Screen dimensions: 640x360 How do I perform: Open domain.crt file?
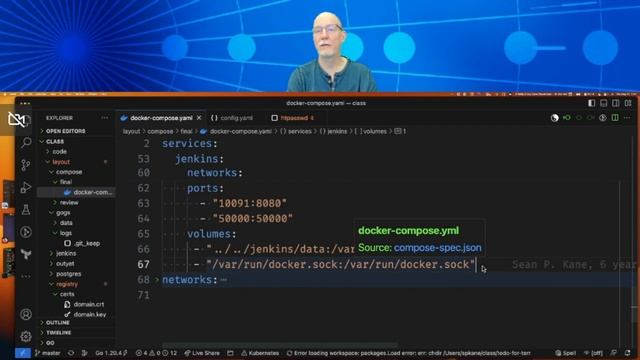pyautogui.click(x=89, y=304)
